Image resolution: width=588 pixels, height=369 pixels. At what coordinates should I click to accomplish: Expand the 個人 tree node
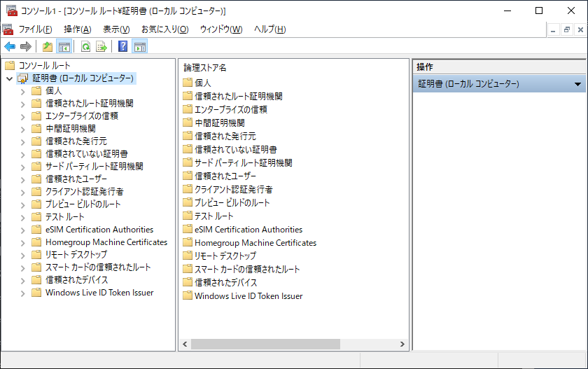23,92
